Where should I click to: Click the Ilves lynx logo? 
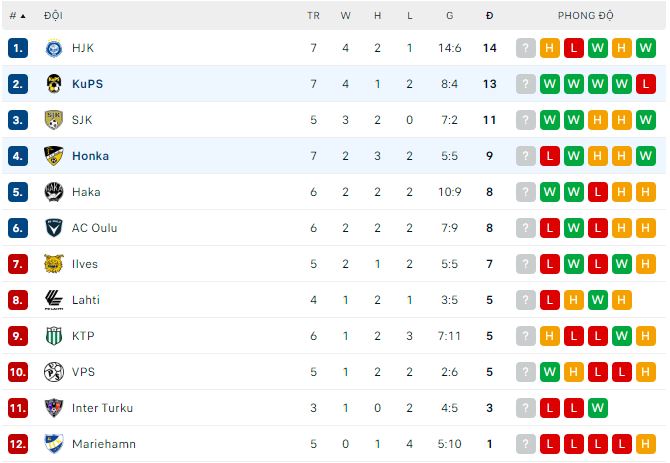tap(54, 264)
